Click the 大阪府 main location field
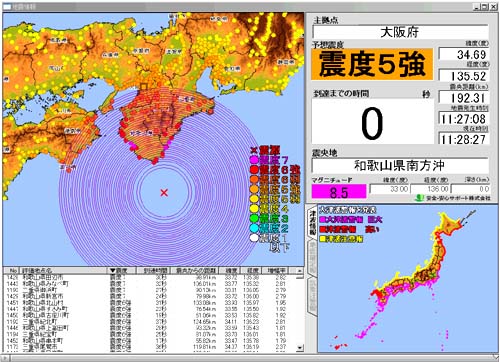500x362 pixels. point(400,32)
